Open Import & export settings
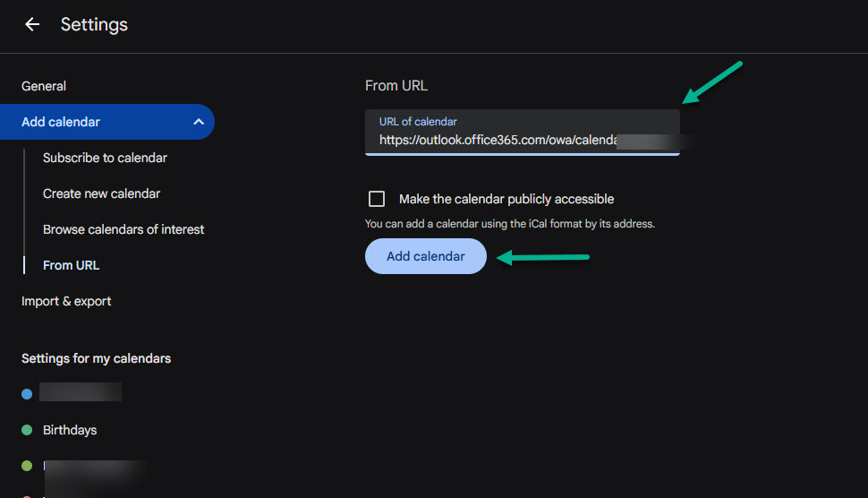This screenshot has width=868, height=498. [66, 301]
